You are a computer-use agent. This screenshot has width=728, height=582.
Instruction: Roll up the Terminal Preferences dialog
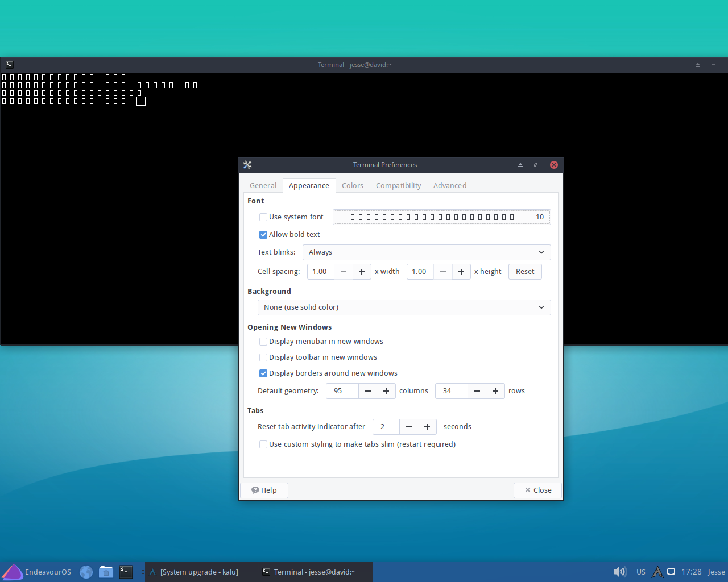520,165
